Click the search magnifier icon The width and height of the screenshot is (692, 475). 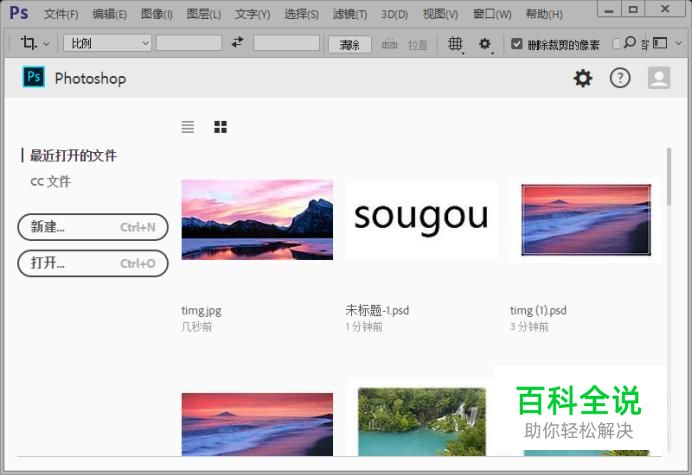pyautogui.click(x=630, y=42)
